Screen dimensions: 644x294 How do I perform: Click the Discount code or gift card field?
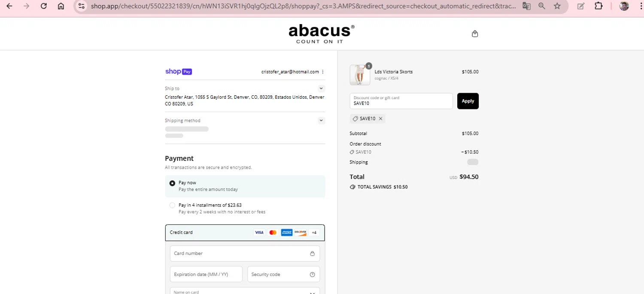tap(401, 101)
